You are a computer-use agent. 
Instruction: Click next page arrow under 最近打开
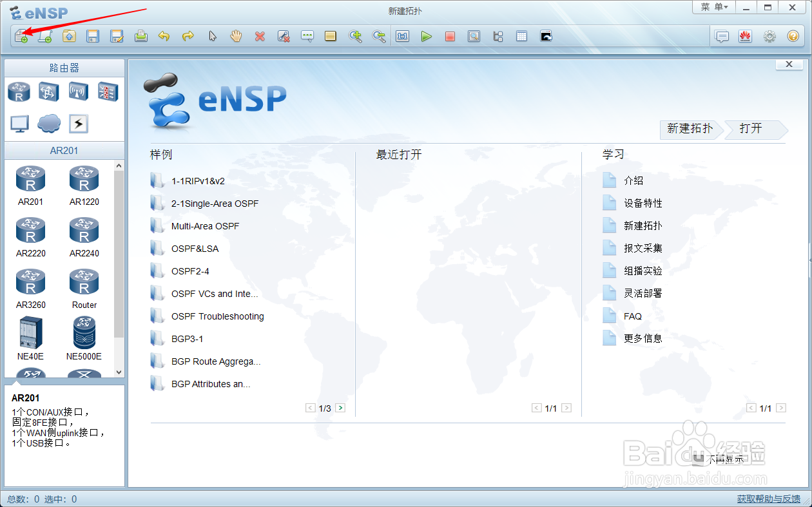tap(566, 408)
